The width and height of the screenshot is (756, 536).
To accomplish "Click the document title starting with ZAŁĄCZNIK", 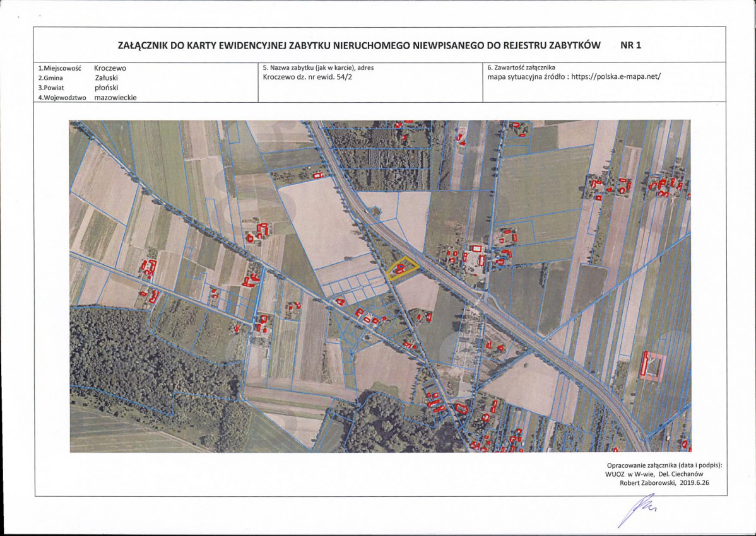I will point(359,45).
